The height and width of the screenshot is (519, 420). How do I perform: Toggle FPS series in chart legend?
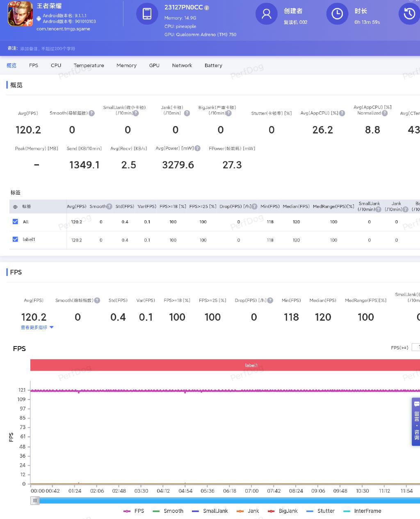coord(134,511)
